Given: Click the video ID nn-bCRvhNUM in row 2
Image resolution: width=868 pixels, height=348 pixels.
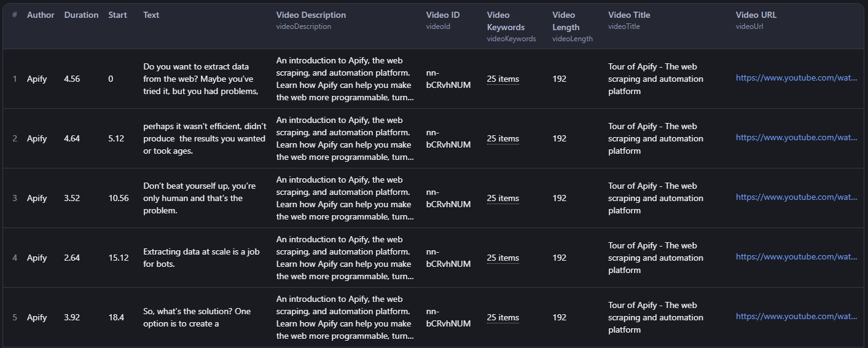Looking at the screenshot, I should (x=448, y=138).
